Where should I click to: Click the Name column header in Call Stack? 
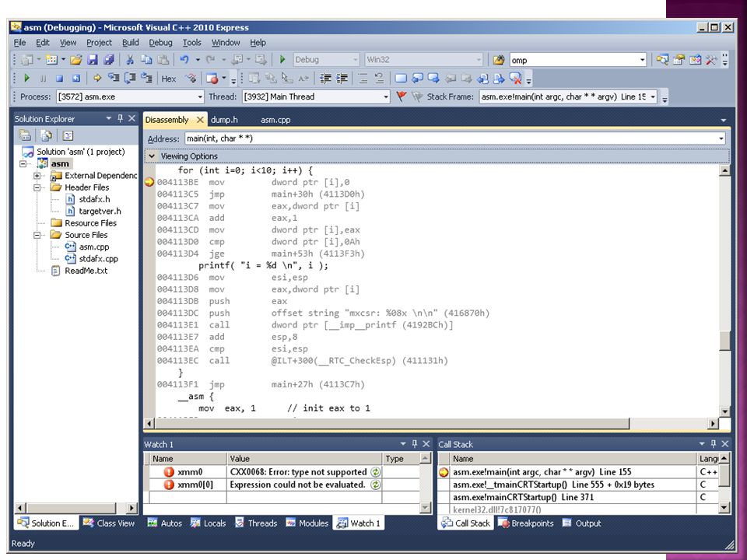pyautogui.click(x=573, y=459)
